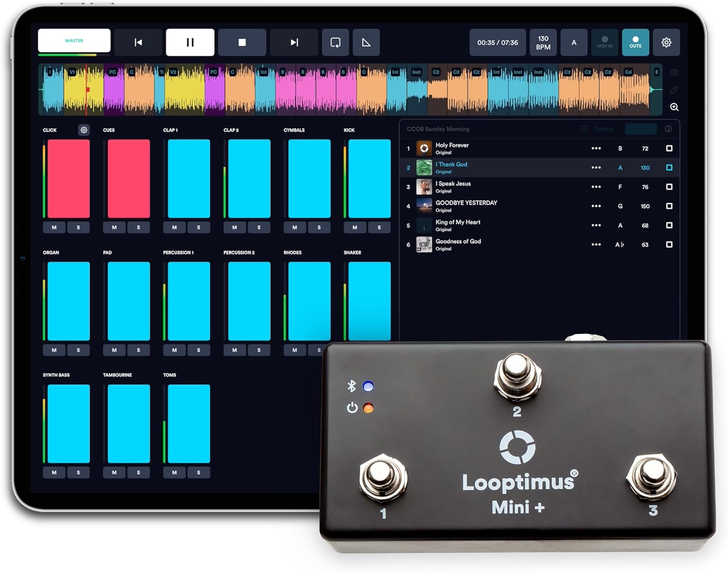This screenshot has width=728, height=572.
Task: Click the pencil edit icon beside waveform
Action: [x=674, y=90]
